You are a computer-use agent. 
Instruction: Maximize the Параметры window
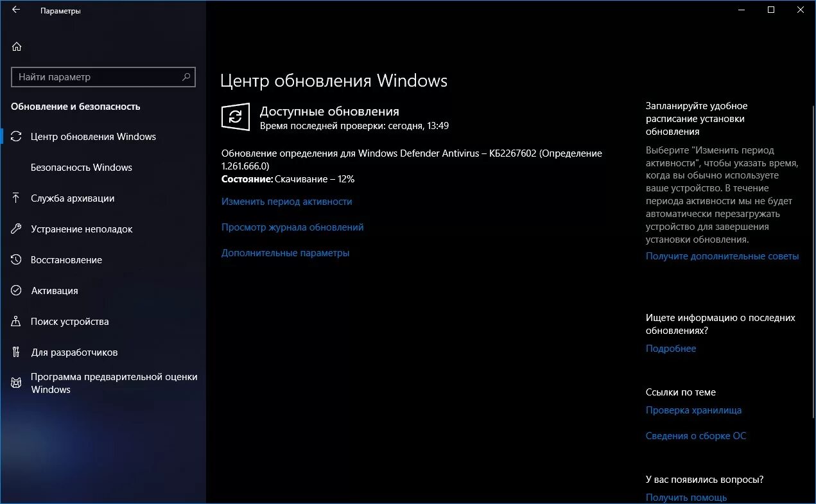click(771, 10)
